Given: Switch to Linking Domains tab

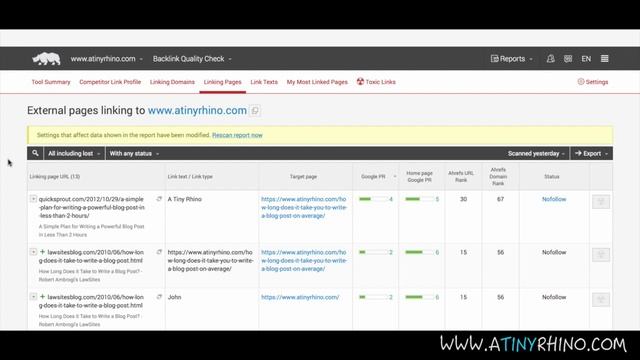Looking at the screenshot, I should pyautogui.click(x=172, y=82).
